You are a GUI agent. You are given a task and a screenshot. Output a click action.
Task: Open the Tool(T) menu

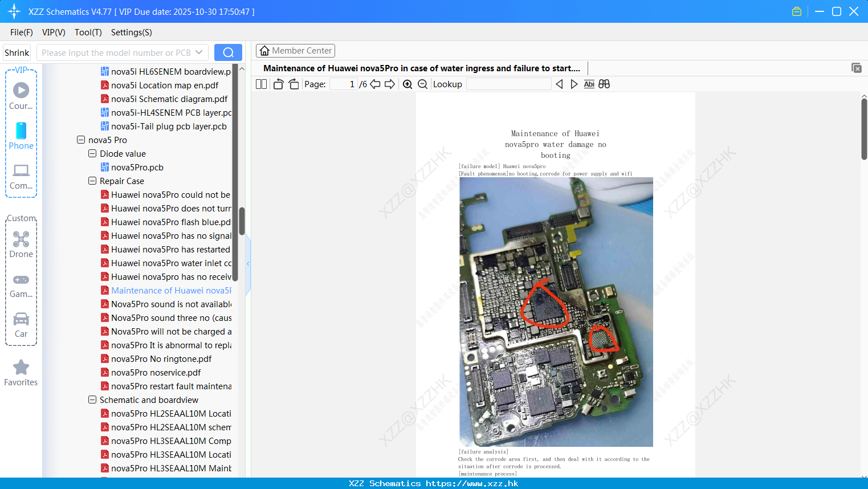88,32
